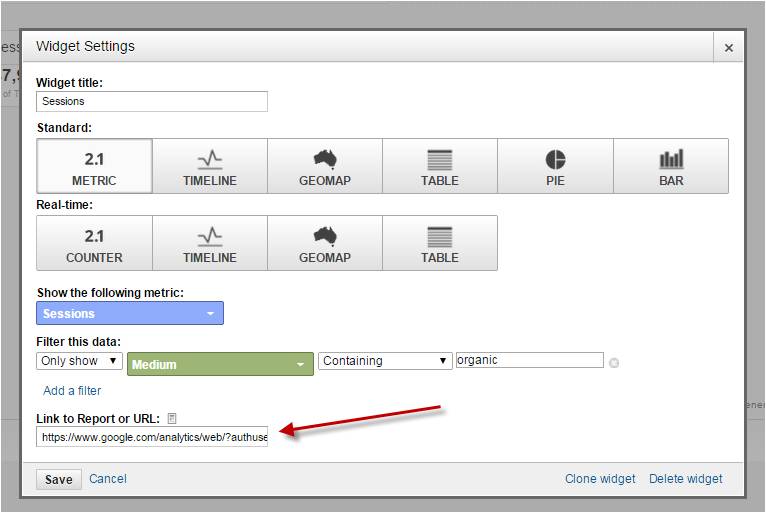
Task: Click into the Widget title field
Action: (x=152, y=101)
